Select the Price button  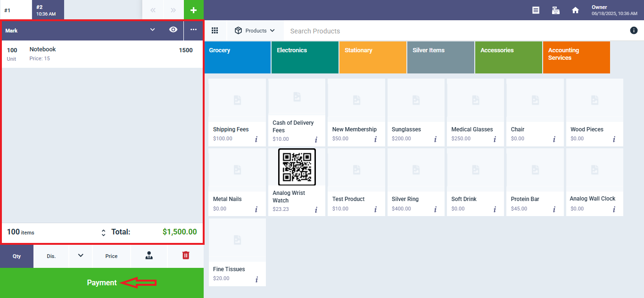[x=111, y=256]
